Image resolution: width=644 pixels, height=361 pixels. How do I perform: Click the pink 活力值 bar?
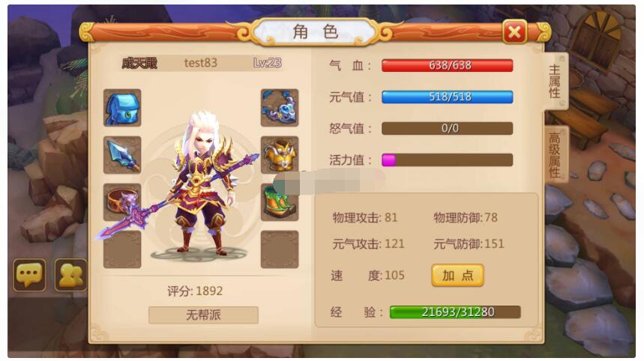point(448,160)
